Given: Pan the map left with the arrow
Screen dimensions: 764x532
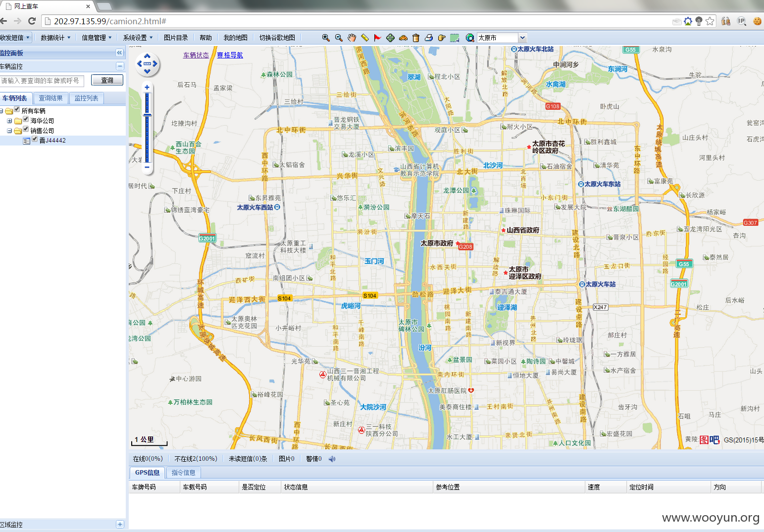Looking at the screenshot, I should [140, 64].
